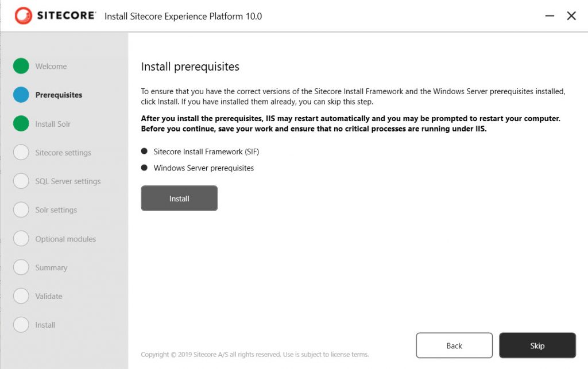Click the Validate step circle
The width and height of the screenshot is (588, 369).
click(21, 296)
